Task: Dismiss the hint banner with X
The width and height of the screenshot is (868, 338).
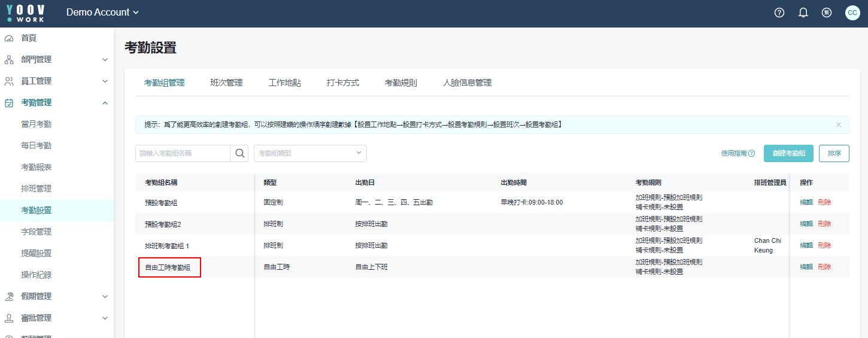Action: [x=838, y=124]
